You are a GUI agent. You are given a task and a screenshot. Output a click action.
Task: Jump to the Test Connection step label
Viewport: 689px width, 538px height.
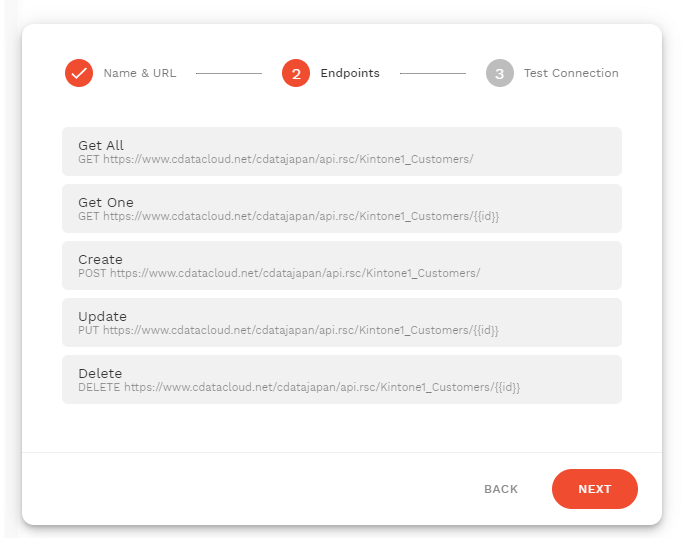pos(571,73)
